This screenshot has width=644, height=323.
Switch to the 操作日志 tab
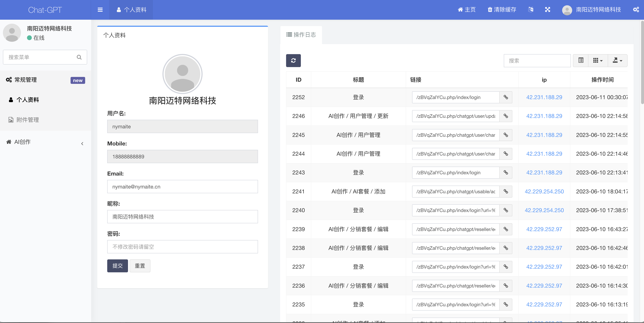[301, 35]
